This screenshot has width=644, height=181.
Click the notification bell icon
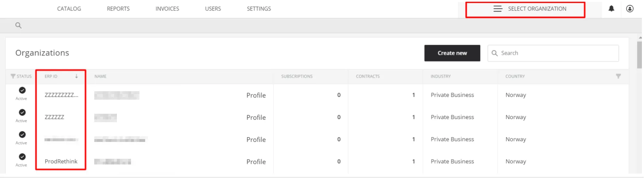click(611, 9)
